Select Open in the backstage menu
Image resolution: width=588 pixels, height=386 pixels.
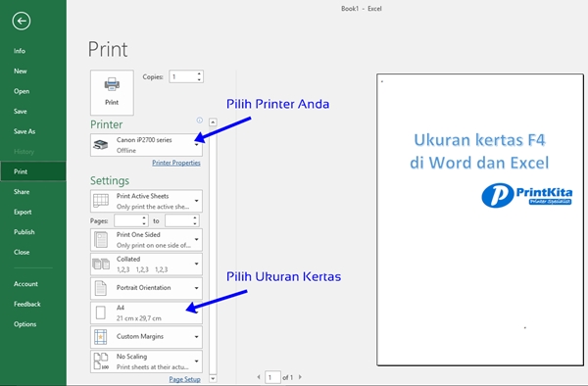(x=22, y=91)
